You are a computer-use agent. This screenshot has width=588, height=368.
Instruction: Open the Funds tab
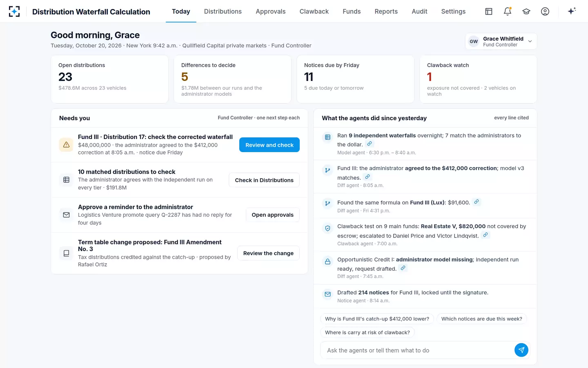point(352,11)
